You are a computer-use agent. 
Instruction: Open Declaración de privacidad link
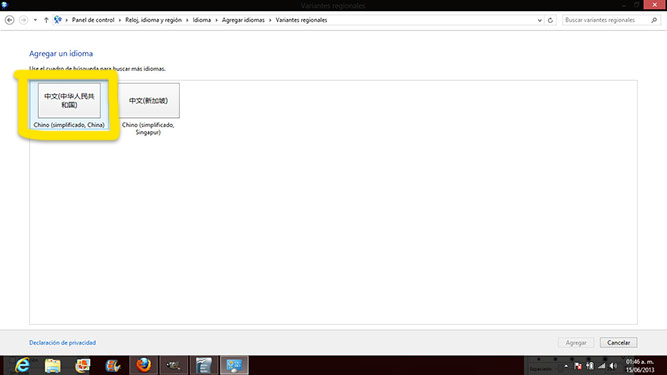click(63, 343)
